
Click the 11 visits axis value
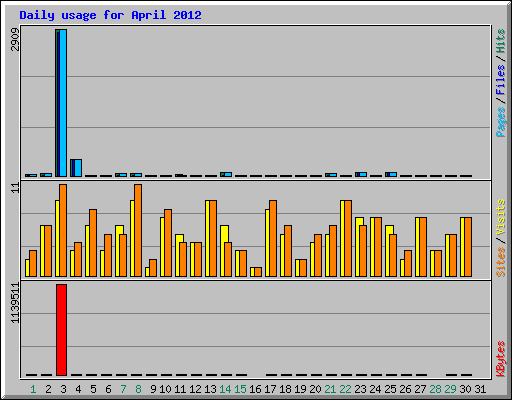[x=15, y=188]
